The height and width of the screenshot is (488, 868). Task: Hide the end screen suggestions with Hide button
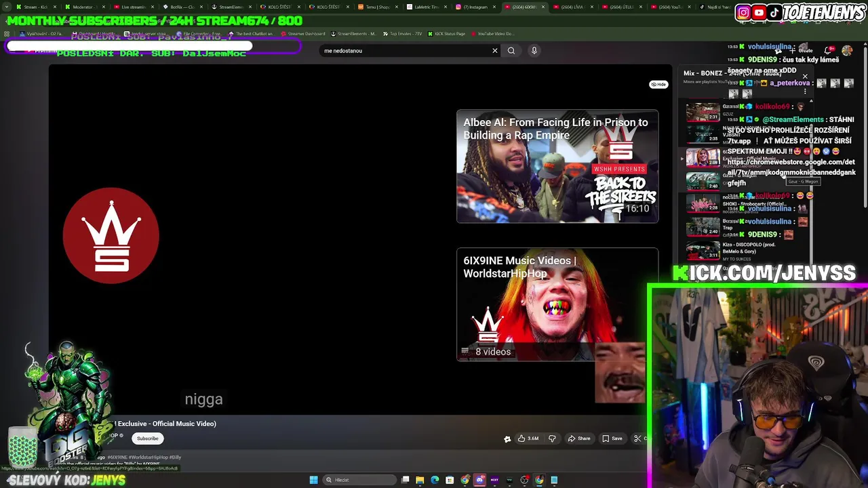tap(659, 84)
